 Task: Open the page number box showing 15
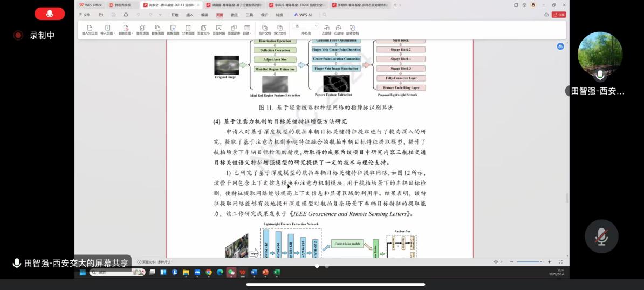[x=305, y=26]
